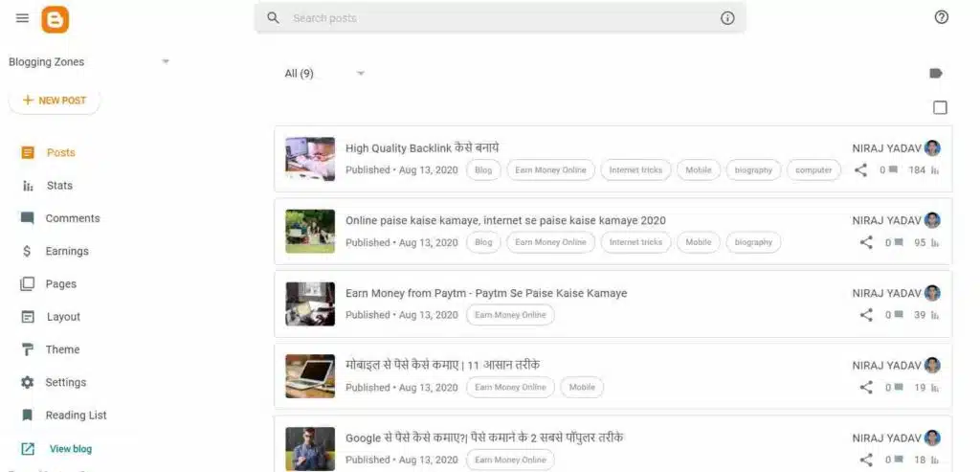This screenshot has width=980, height=472.
Task: Share the Google से पैसे post
Action: point(865,461)
